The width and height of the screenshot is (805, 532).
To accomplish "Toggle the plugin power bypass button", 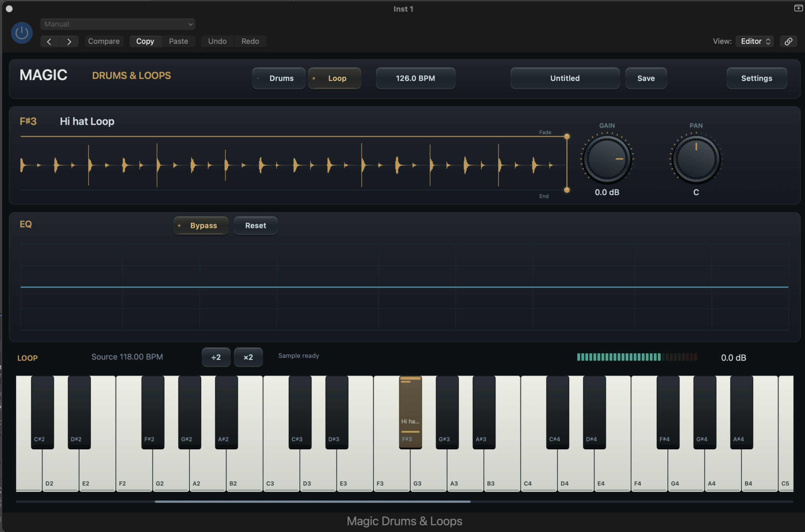I will pyautogui.click(x=22, y=33).
